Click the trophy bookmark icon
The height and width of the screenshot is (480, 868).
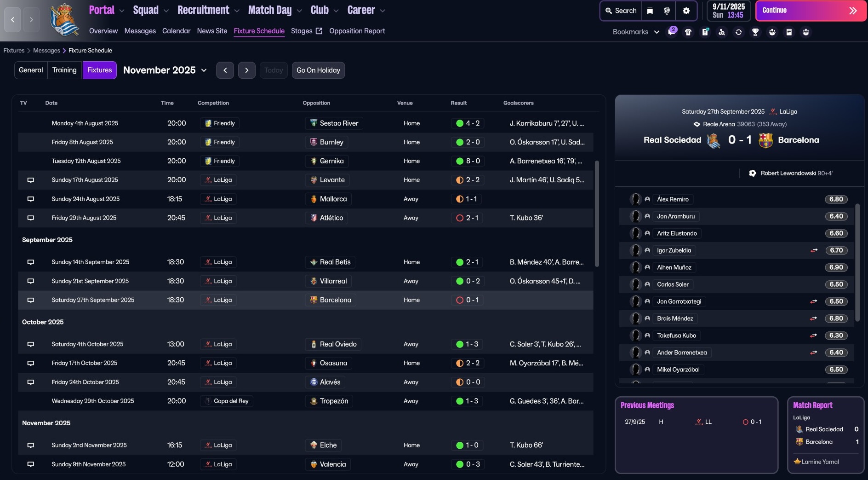755,32
